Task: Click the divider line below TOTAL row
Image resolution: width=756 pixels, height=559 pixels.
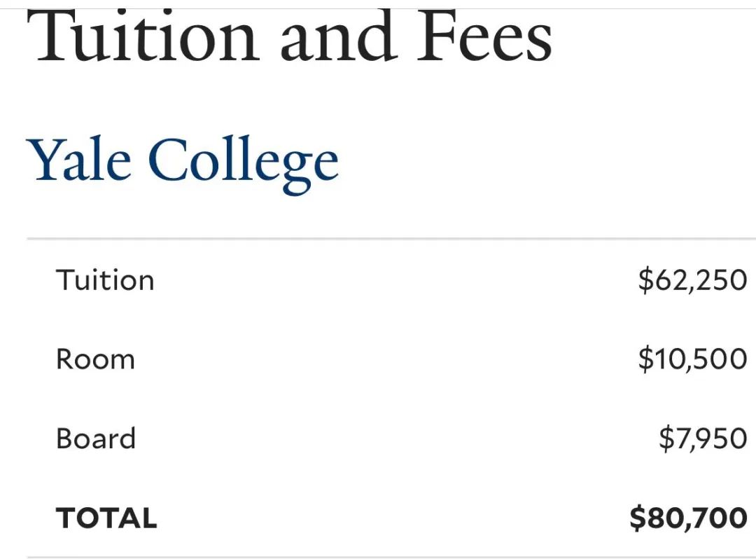Action: click(391, 558)
